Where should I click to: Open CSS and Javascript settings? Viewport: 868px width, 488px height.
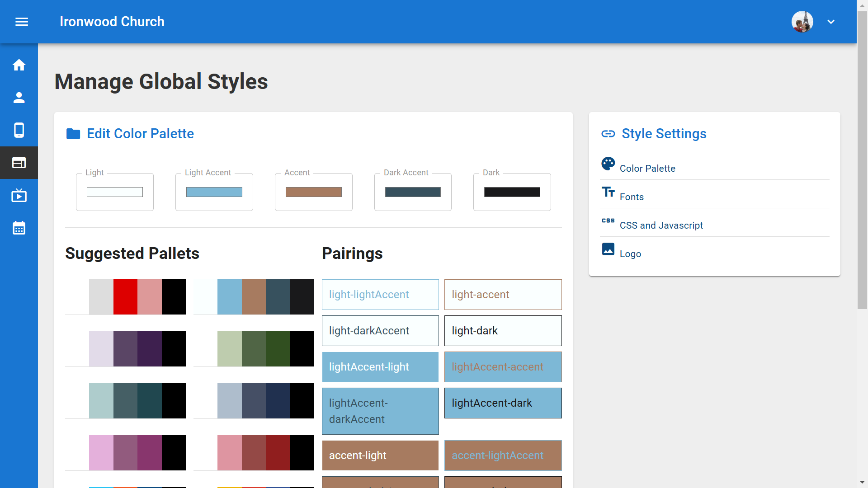click(661, 225)
